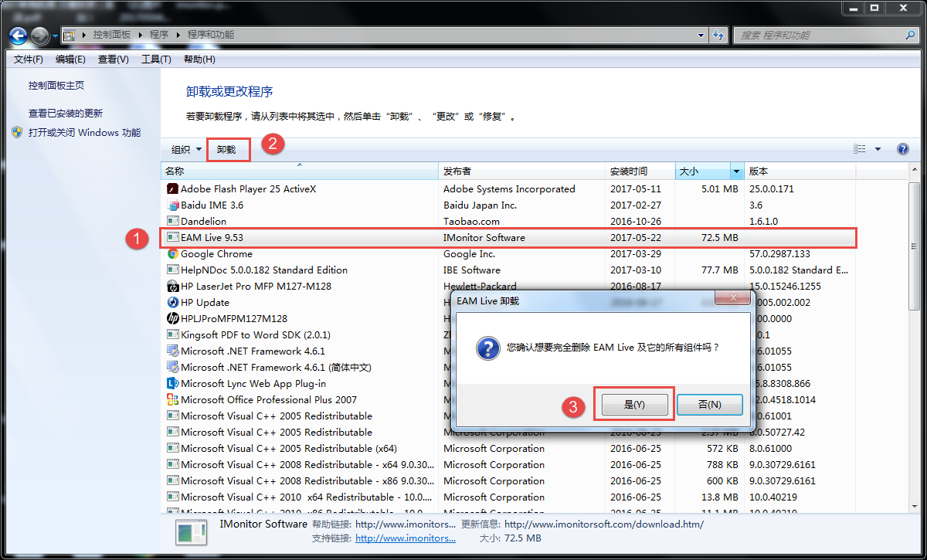Image resolution: width=927 pixels, height=560 pixels.
Task: Expand the root breadcrumb arrow before 控制面板
Action: pos(83,35)
